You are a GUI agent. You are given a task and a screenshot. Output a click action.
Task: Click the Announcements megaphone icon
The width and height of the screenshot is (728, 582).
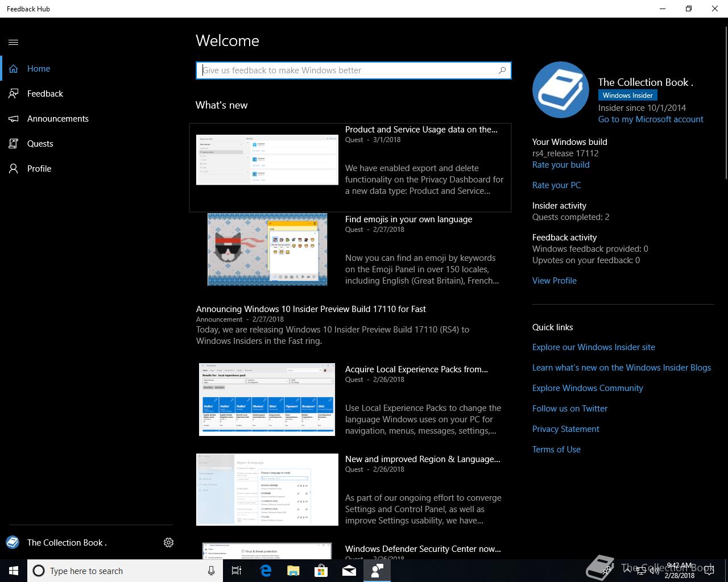[x=14, y=118]
